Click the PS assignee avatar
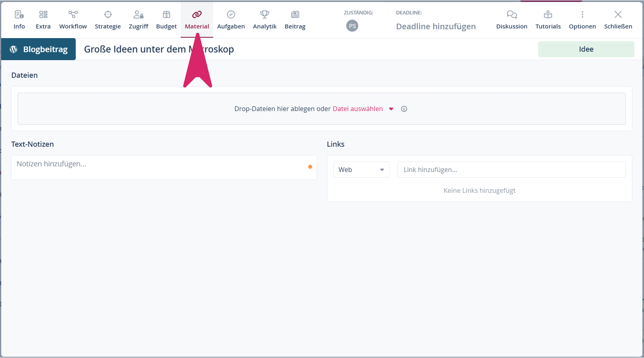 (352, 26)
